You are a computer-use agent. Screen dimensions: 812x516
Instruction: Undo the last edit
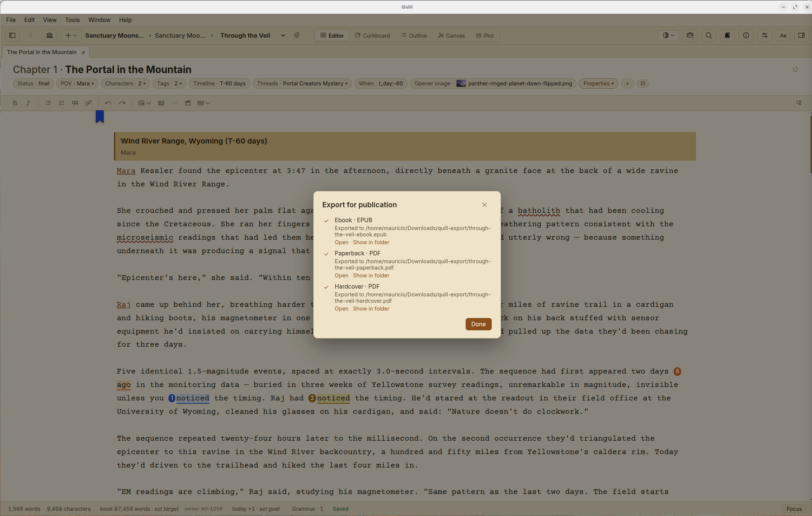pyautogui.click(x=108, y=103)
